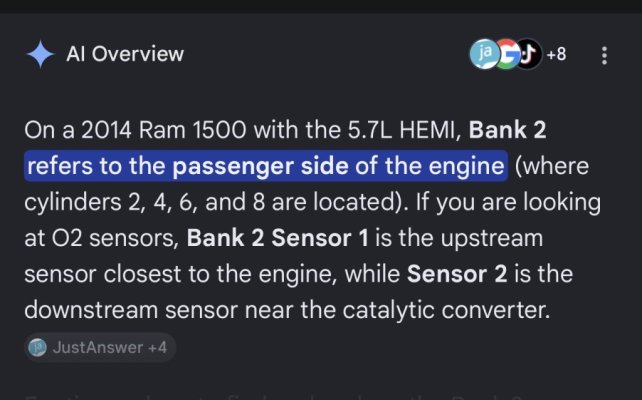This screenshot has height=400, width=642.
Task: Click the blue AI Overview sparkle icon
Action: pyautogui.click(x=40, y=54)
